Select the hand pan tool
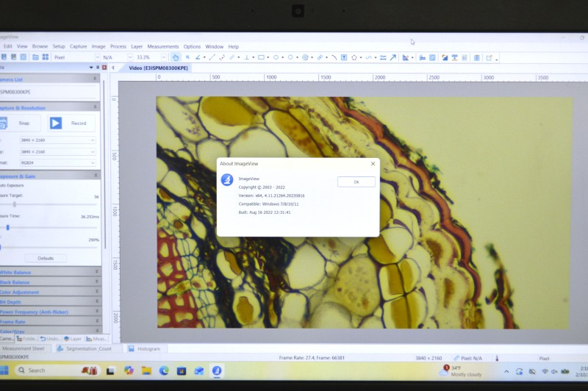The height and width of the screenshot is (391, 588). 175,57
